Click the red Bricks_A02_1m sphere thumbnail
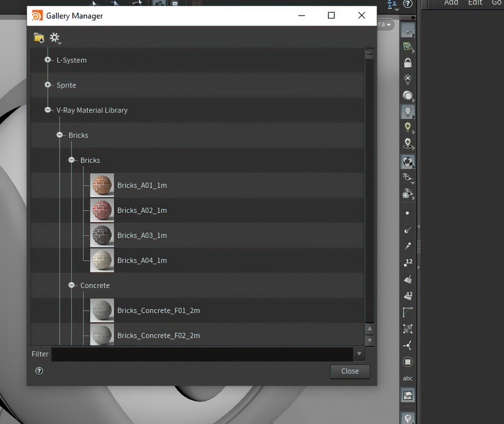504x424 pixels. [102, 210]
